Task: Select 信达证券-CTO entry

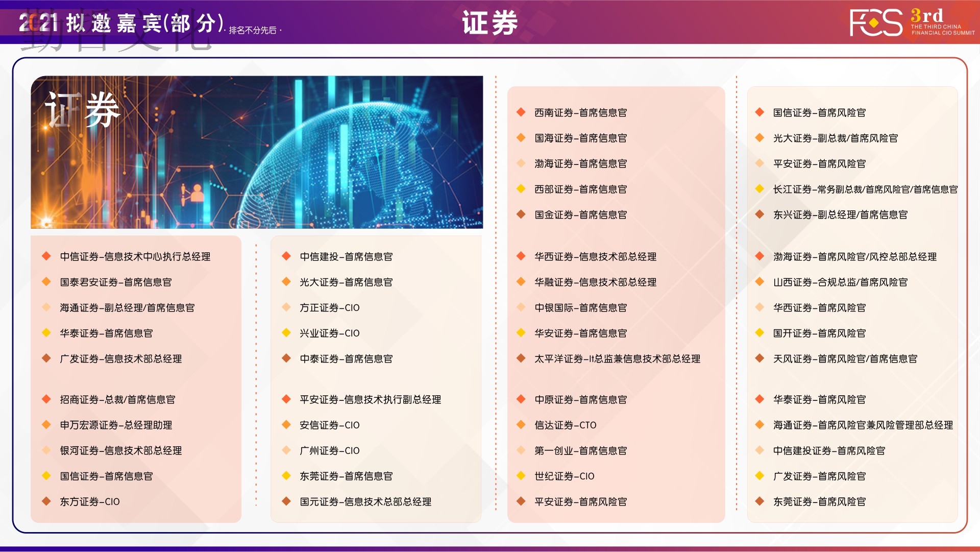Action: (x=566, y=425)
